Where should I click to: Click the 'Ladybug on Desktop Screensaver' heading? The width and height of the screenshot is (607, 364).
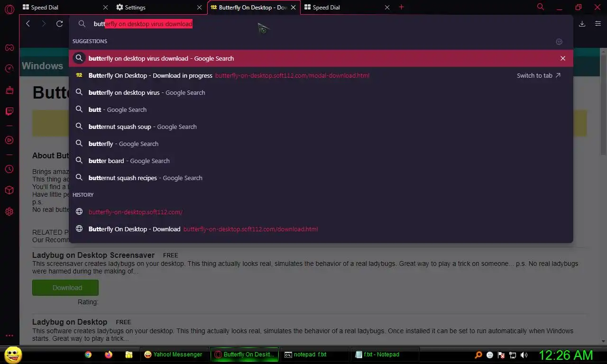(94, 255)
